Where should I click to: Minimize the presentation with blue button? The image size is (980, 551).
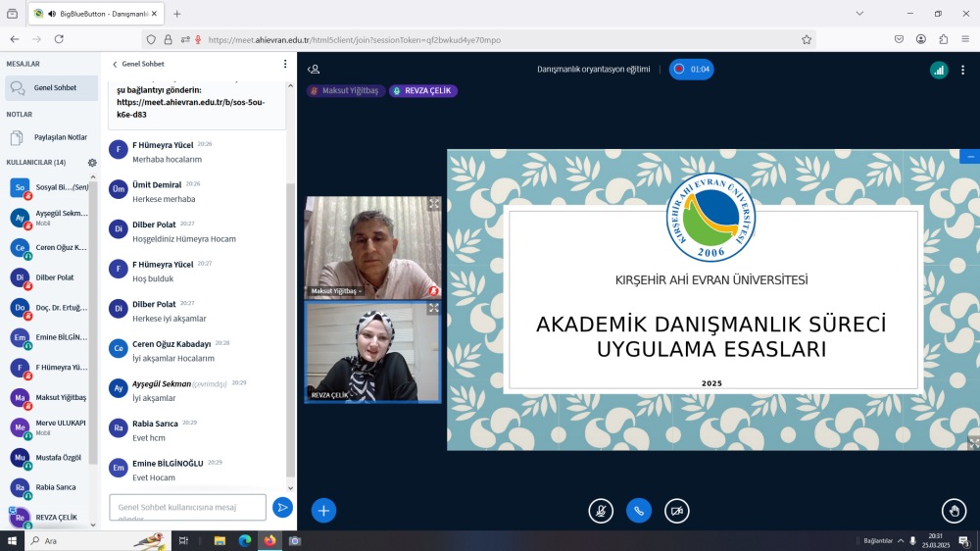(970, 156)
